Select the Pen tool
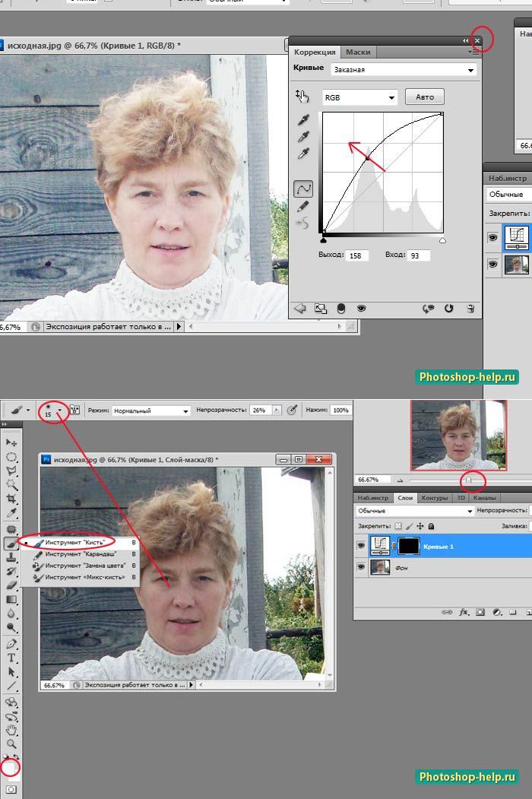 [11, 644]
